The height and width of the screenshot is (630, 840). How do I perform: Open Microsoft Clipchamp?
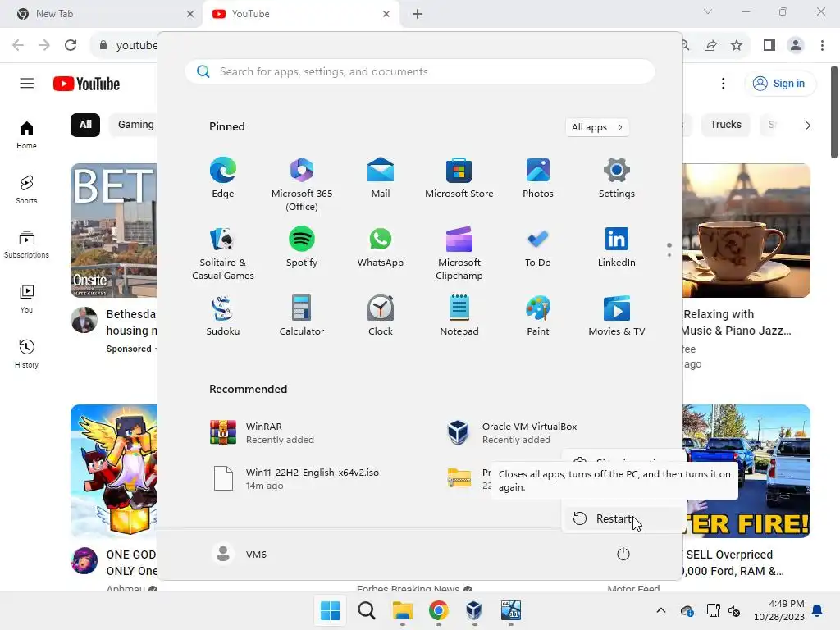pos(459,253)
